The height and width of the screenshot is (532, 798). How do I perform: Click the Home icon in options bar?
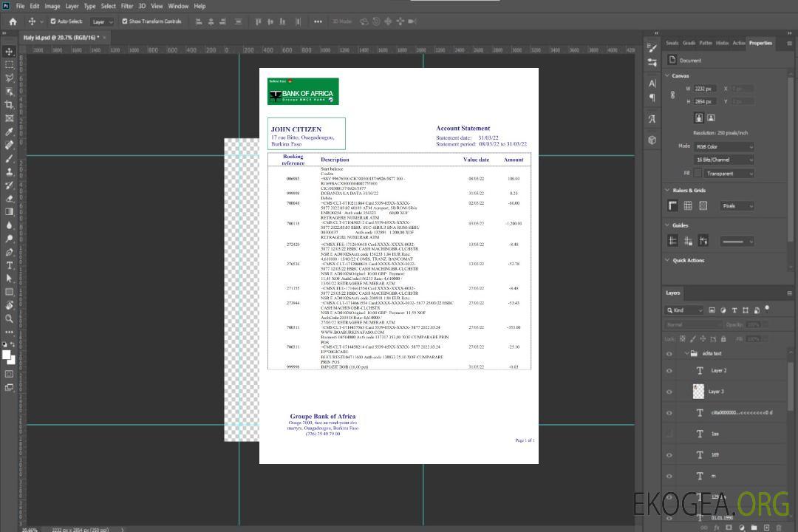13,21
